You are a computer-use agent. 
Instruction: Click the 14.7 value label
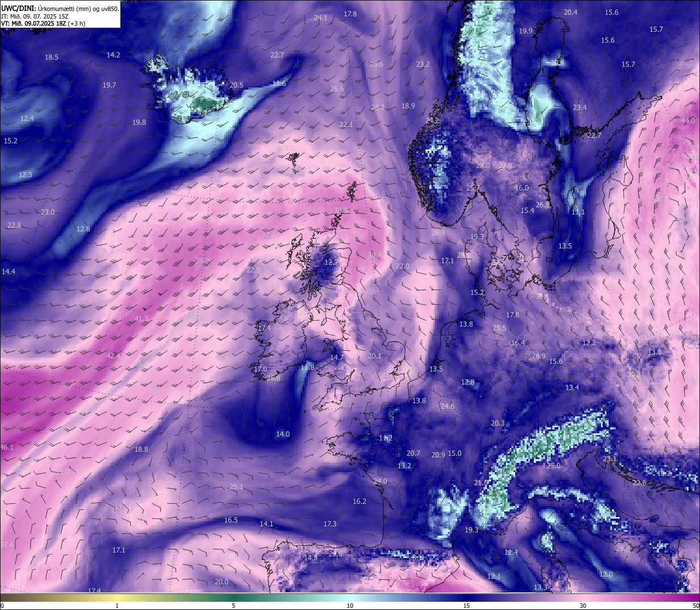coord(337,357)
